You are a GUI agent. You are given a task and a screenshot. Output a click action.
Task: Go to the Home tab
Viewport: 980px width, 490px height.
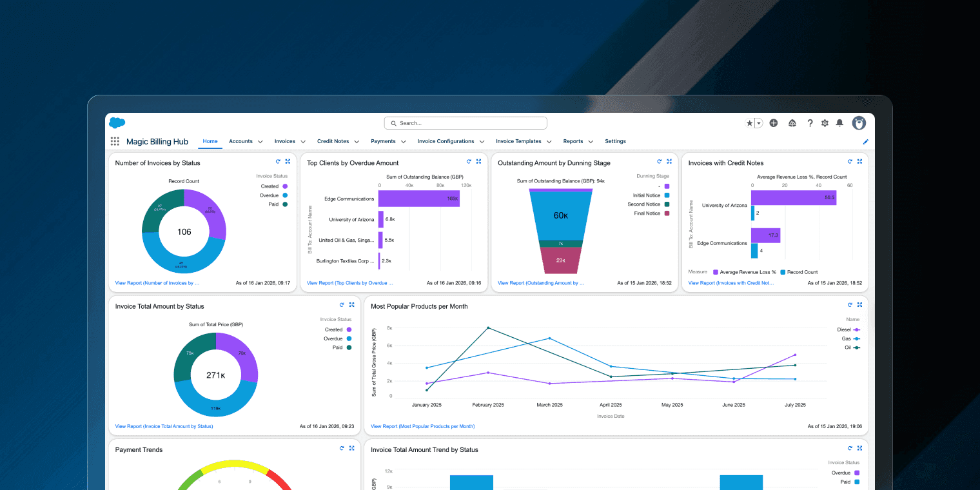(210, 141)
